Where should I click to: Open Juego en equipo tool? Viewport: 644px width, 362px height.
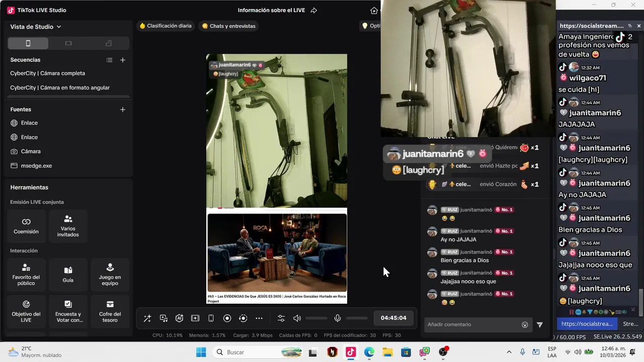pyautogui.click(x=110, y=275)
